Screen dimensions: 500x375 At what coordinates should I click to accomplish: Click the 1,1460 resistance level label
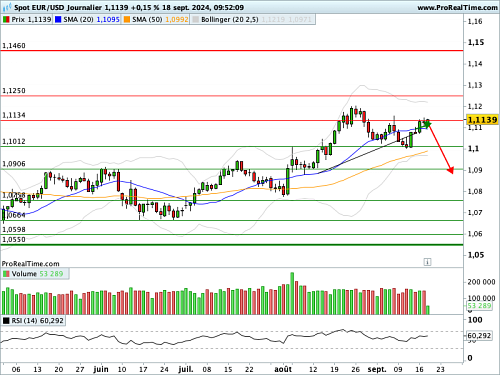(x=14, y=46)
